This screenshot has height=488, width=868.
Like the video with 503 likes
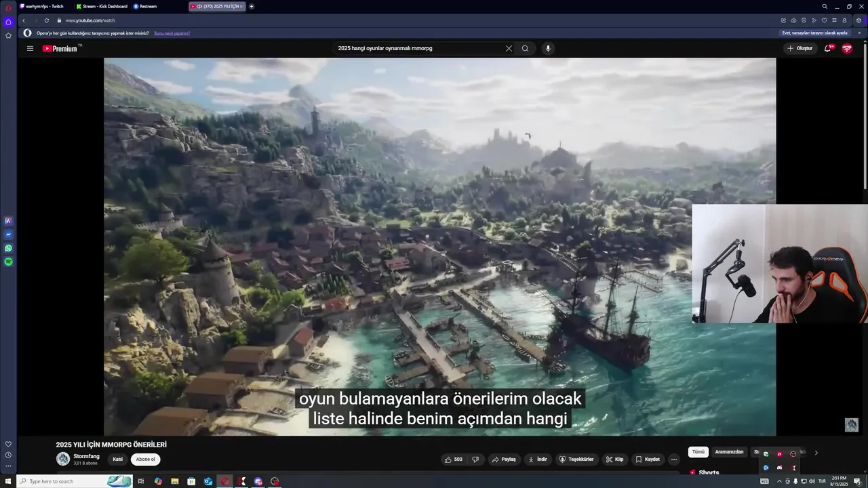coord(454,459)
